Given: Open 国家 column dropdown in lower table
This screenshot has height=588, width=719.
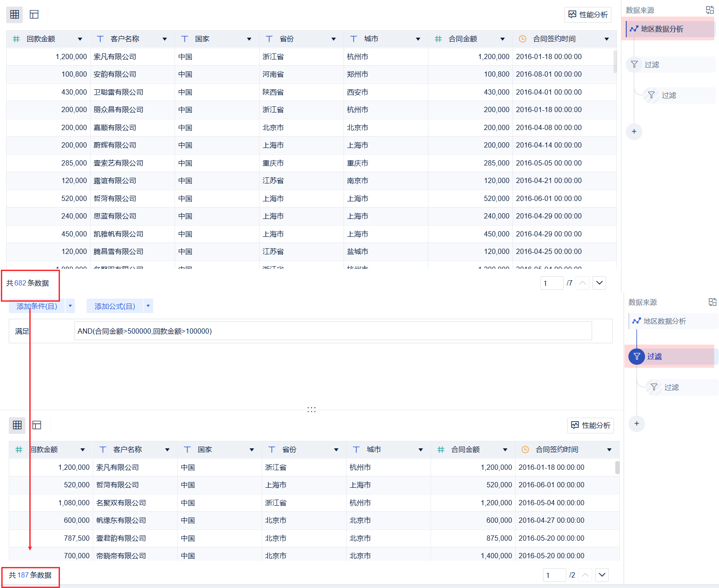Looking at the screenshot, I should (x=252, y=450).
